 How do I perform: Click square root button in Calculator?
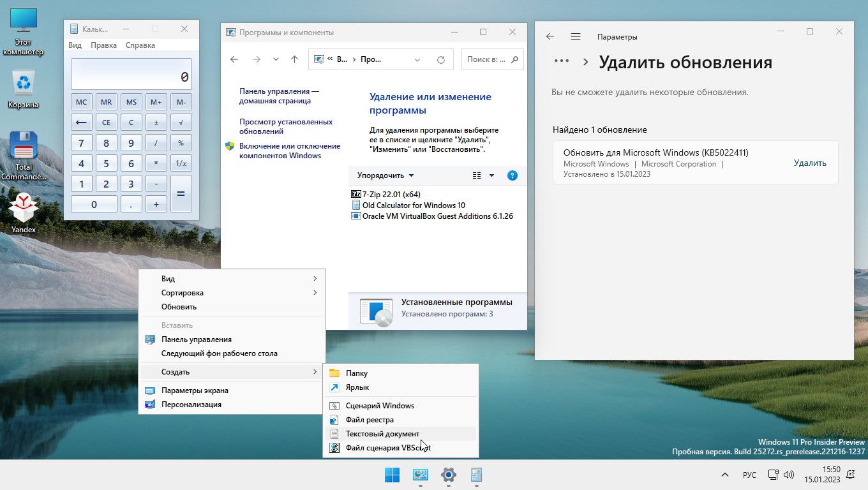pyautogui.click(x=181, y=122)
